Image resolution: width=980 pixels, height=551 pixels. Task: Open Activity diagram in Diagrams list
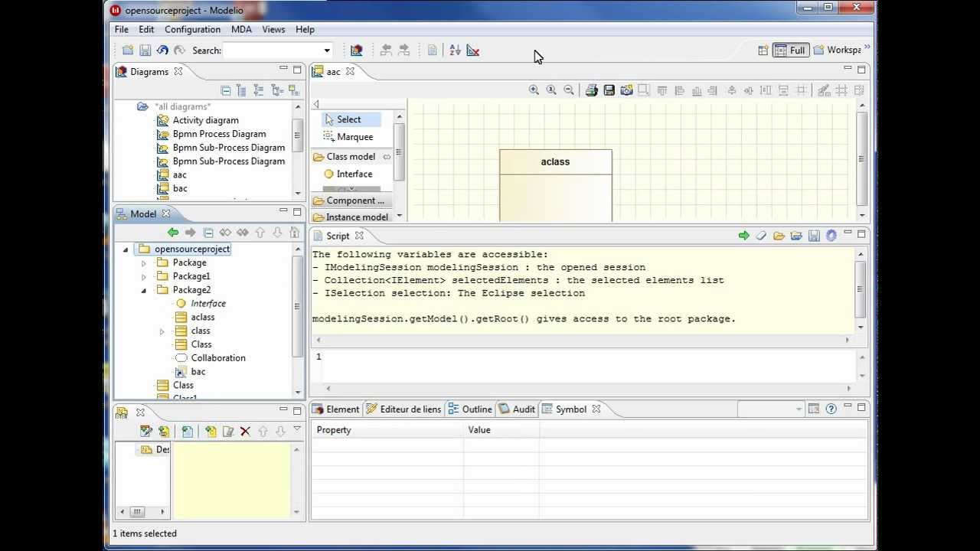tap(197, 120)
